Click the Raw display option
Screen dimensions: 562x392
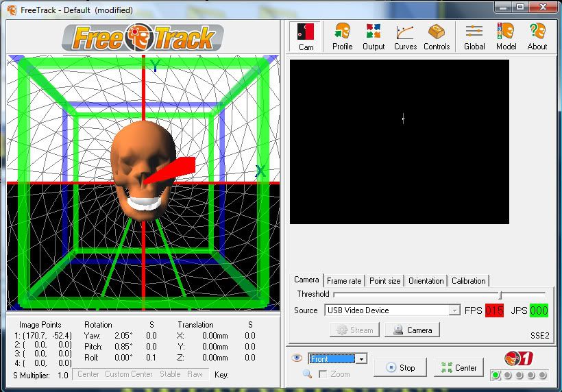195,374
